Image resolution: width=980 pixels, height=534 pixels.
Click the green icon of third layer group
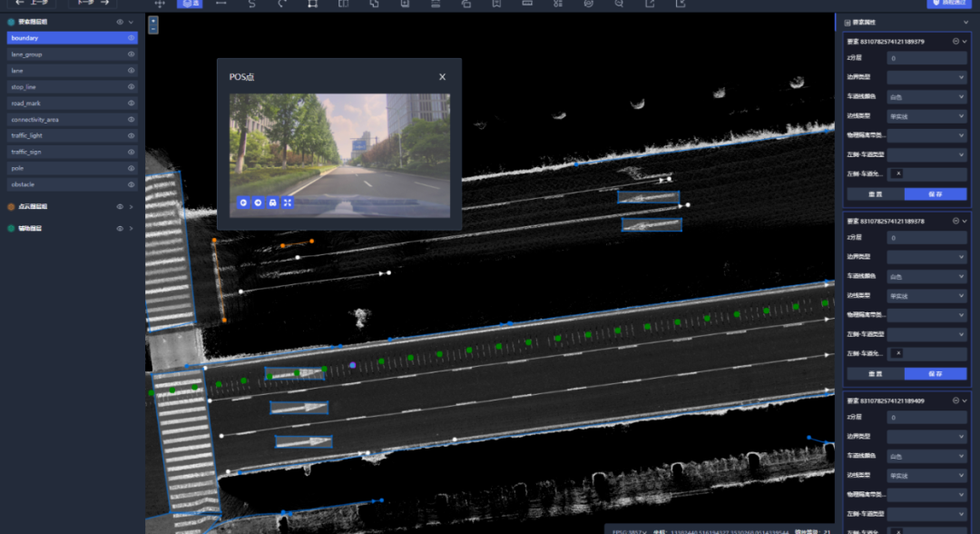(x=11, y=228)
